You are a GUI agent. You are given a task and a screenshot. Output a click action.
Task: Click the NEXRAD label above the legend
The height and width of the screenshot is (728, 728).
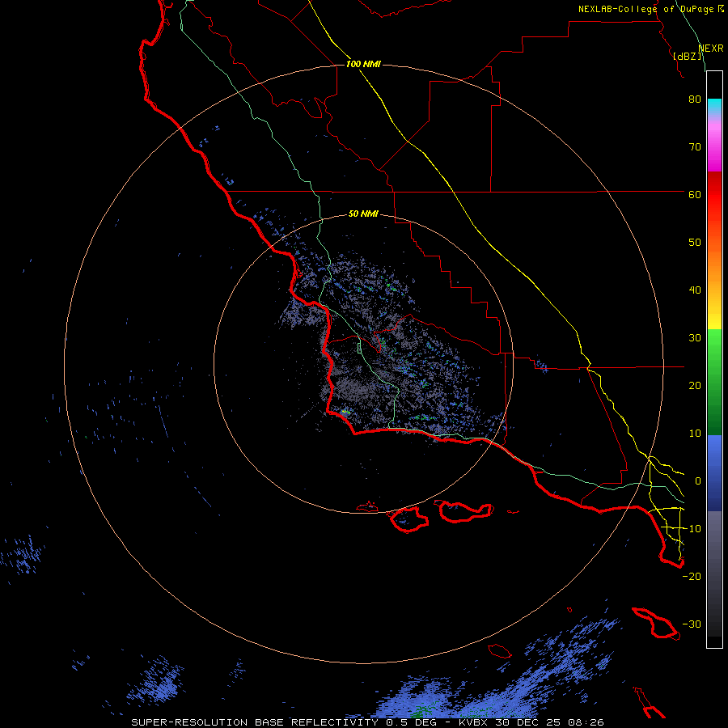(x=710, y=49)
